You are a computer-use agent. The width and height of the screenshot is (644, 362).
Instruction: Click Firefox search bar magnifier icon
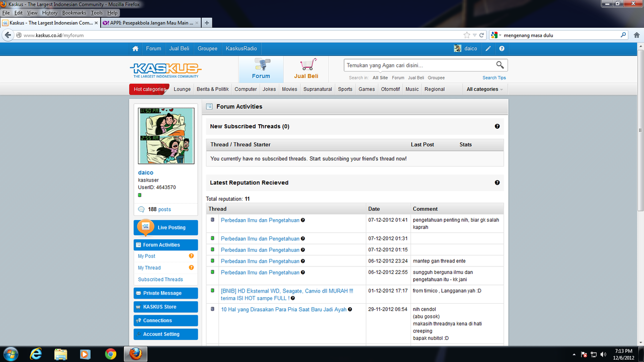[624, 35]
